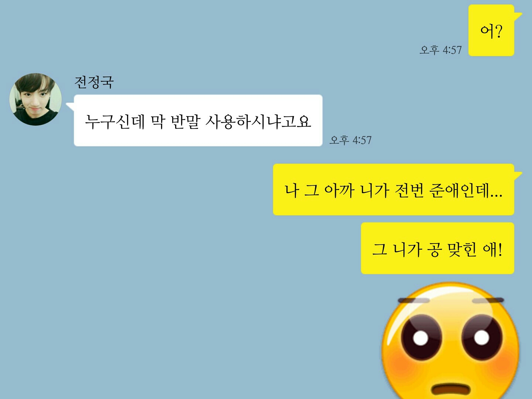Tap the word '전번' in the yellow message
The image size is (532, 399).
click(x=409, y=190)
